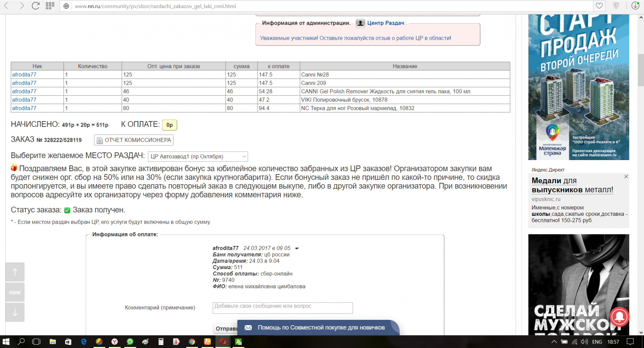This screenshot has width=644, height=348.
Task: Close the Yandex Direct medals ad
Action: click(626, 177)
